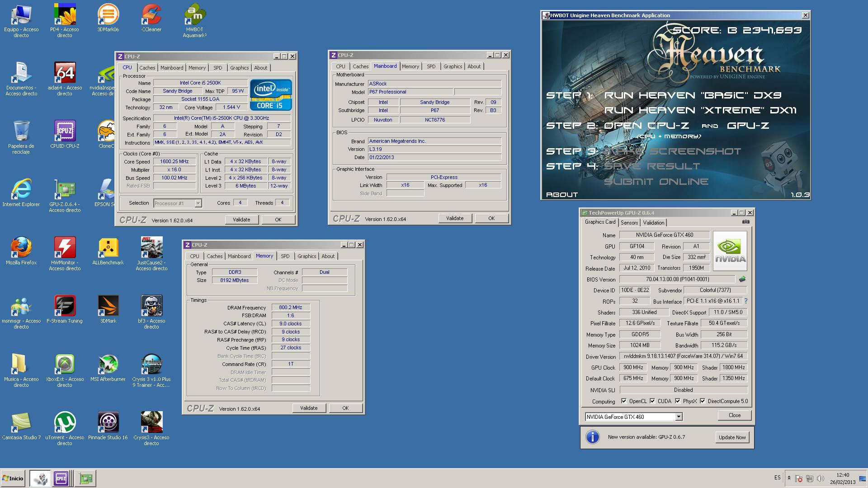Image resolution: width=868 pixels, height=488 pixels.
Task: Click GPU-Z screenshot camera icon
Action: click(x=746, y=222)
